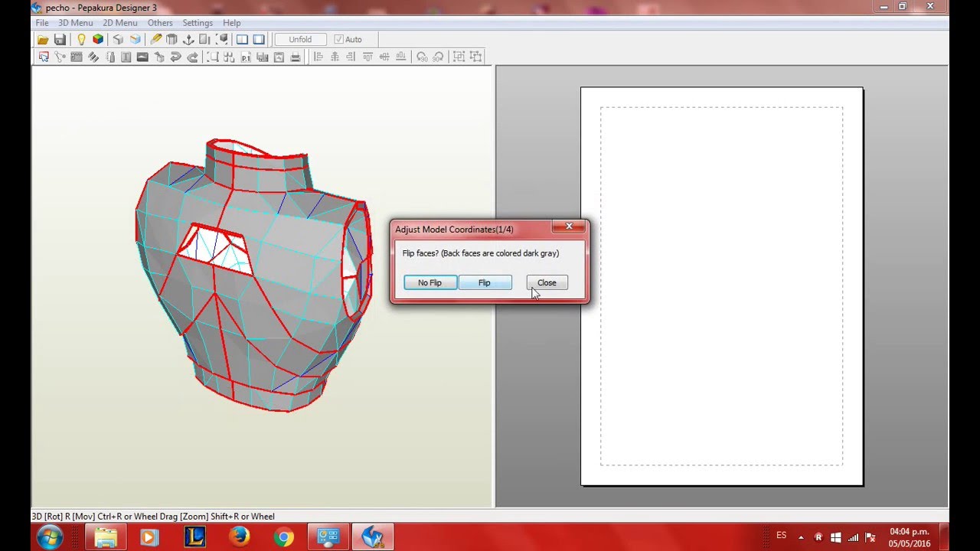The image size is (980, 551).
Task: Click the light-blue cube icon in top toolbar
Action: coord(136,39)
